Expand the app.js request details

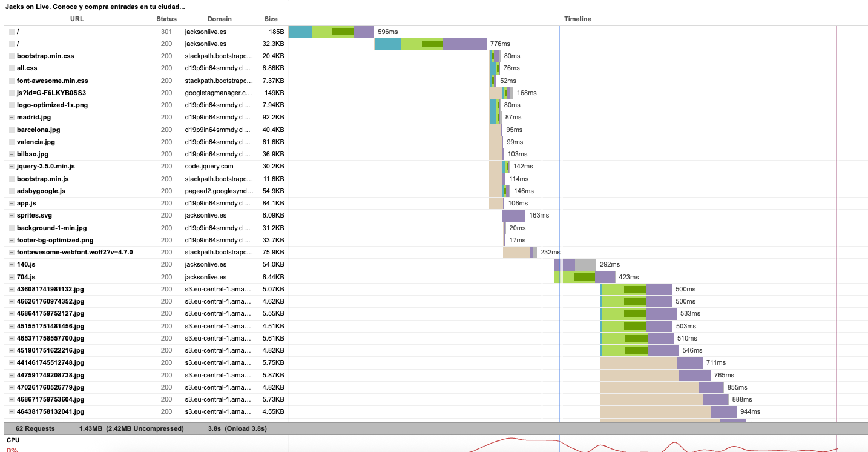[11, 203]
